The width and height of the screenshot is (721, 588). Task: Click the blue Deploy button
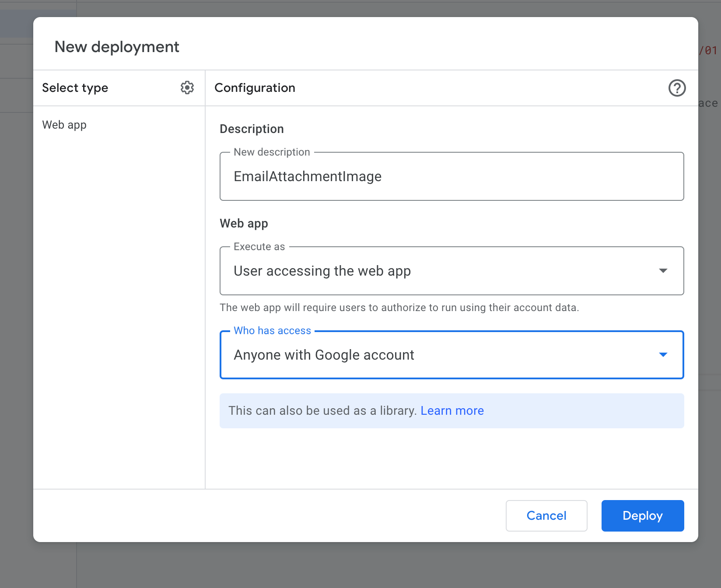(x=642, y=515)
